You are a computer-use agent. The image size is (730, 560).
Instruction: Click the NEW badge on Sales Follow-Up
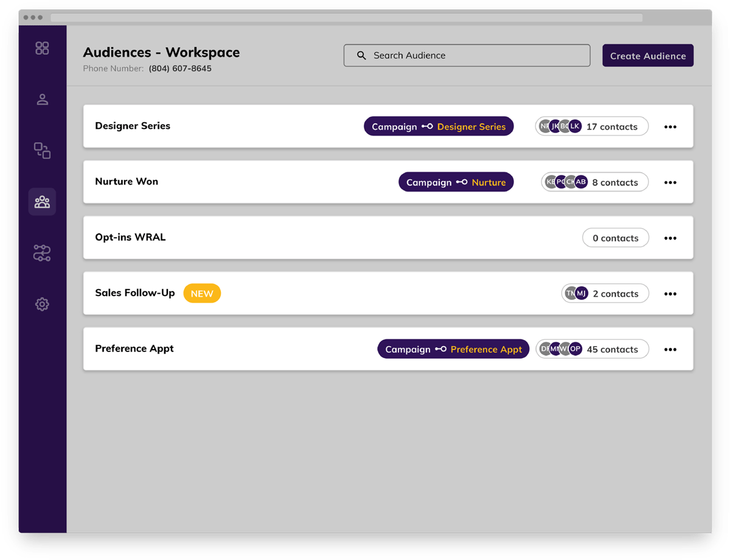202,293
